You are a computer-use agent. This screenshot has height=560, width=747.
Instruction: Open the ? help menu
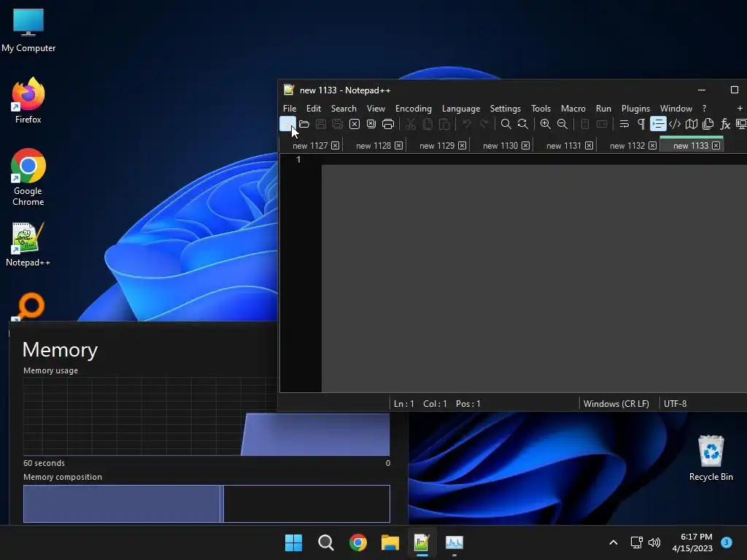click(704, 109)
